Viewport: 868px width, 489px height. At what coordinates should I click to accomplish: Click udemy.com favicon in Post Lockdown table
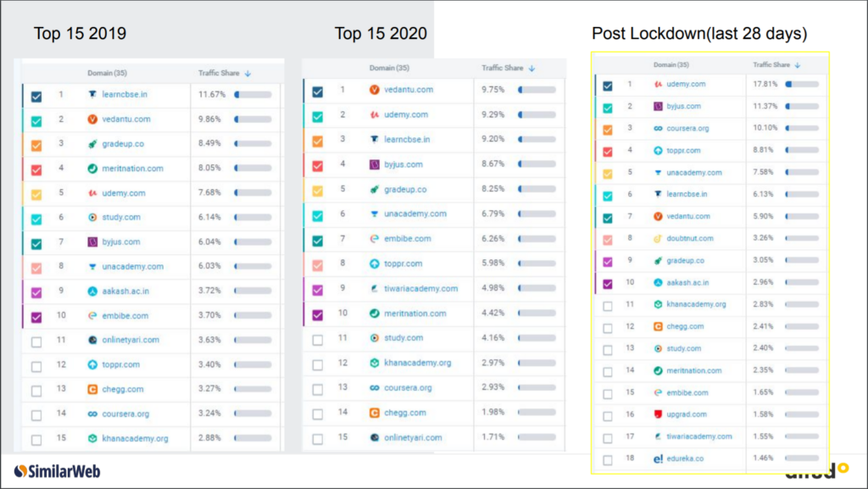pos(658,84)
